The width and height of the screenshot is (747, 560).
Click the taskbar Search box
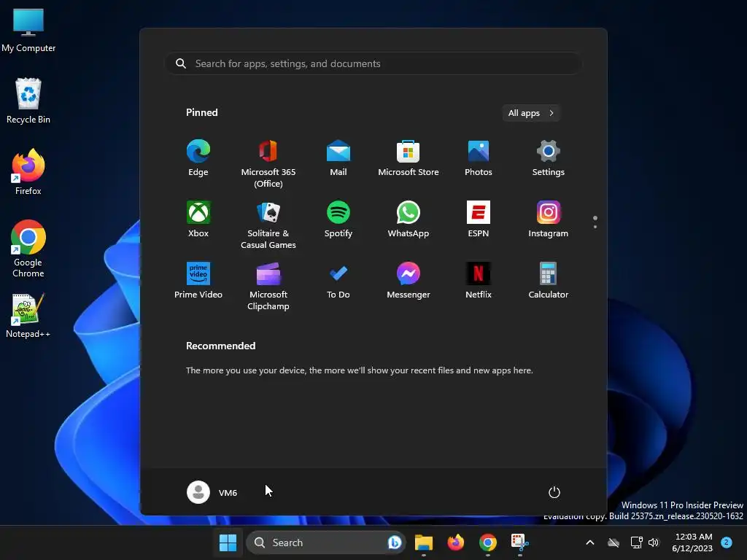[325, 542]
